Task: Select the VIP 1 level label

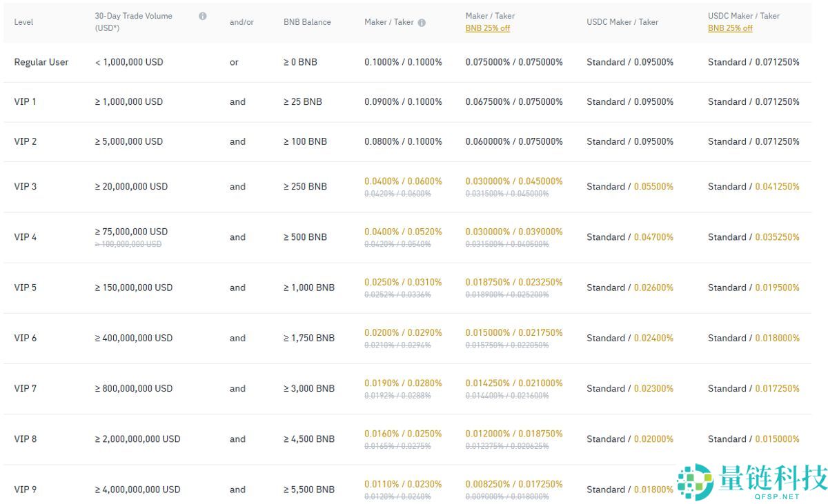Action: [25, 102]
